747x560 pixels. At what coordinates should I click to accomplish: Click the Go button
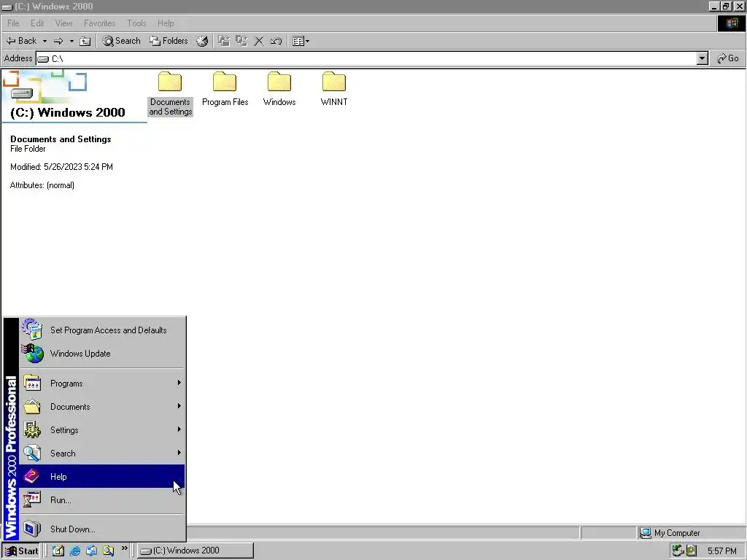point(728,58)
